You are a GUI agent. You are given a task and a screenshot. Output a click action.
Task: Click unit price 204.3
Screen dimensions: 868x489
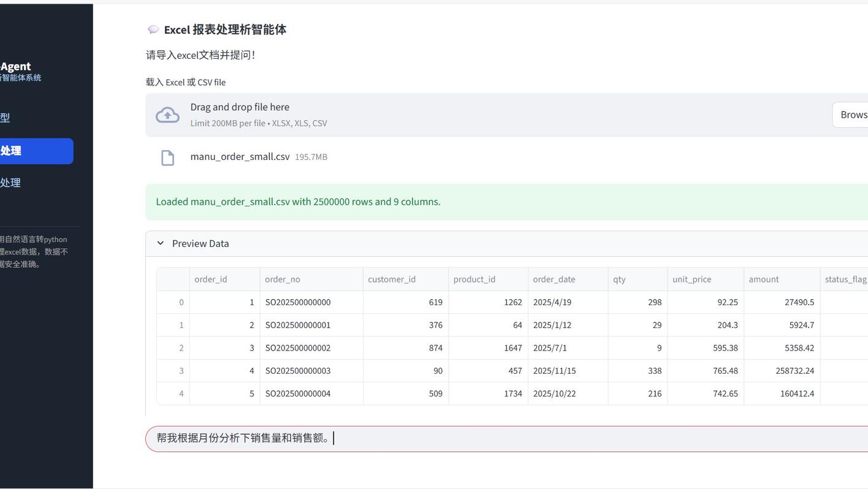(x=706, y=325)
